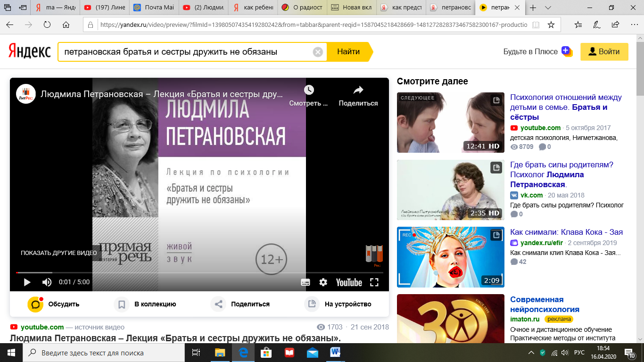Open the video title below the player
This screenshot has width=644, height=362.
click(x=175, y=338)
